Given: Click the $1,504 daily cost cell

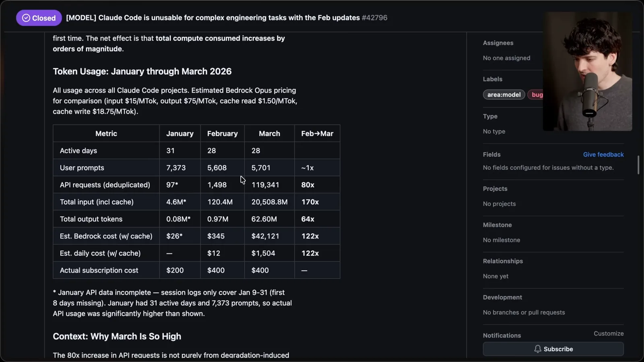Looking at the screenshot, I should coord(269,253).
